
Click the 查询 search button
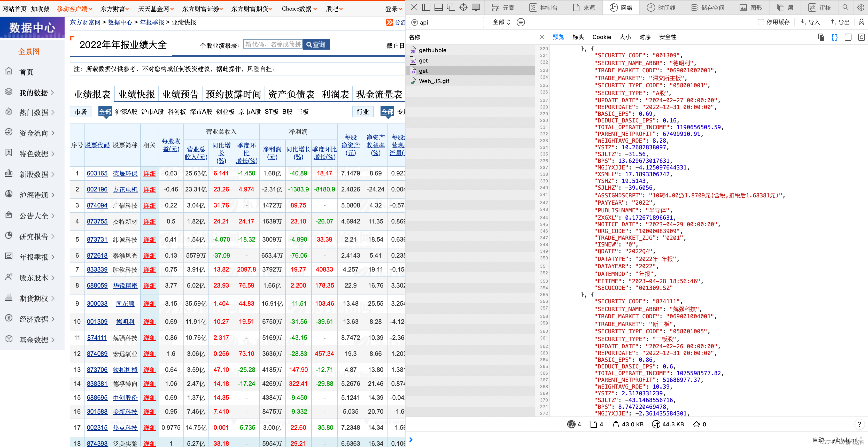click(x=316, y=44)
